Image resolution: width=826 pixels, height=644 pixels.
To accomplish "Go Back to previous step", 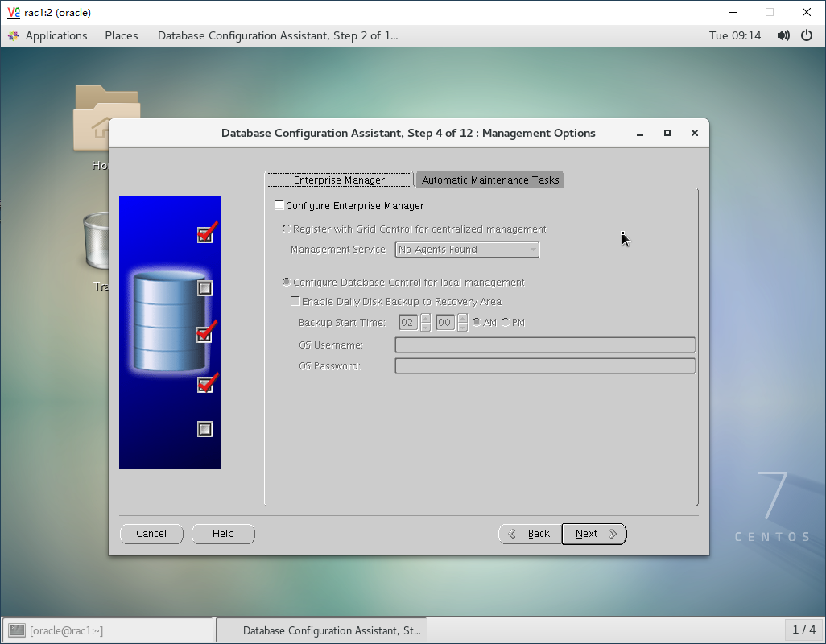I will (x=531, y=534).
